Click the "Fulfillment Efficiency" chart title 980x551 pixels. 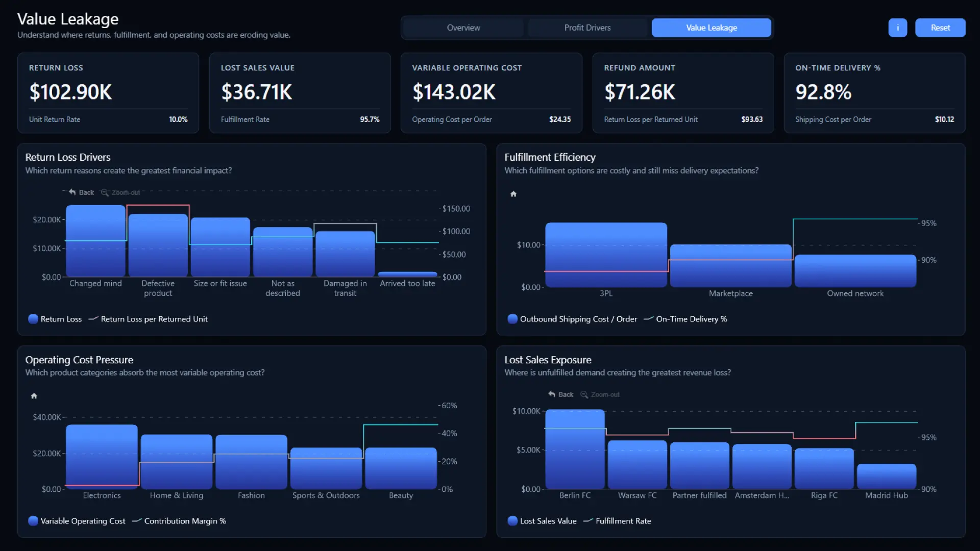pyautogui.click(x=550, y=157)
